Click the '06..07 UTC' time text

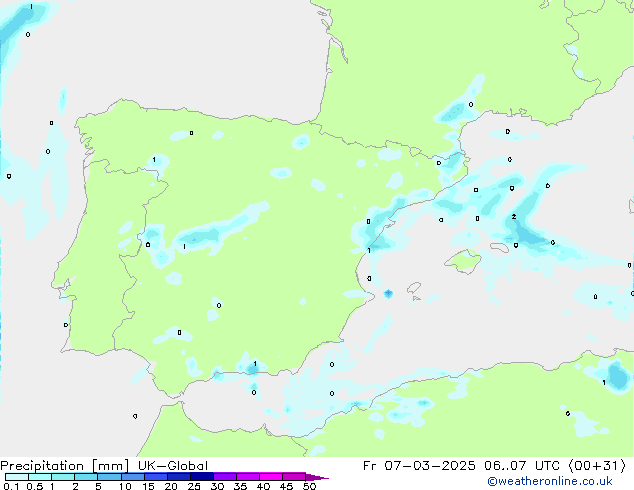click(x=522, y=466)
